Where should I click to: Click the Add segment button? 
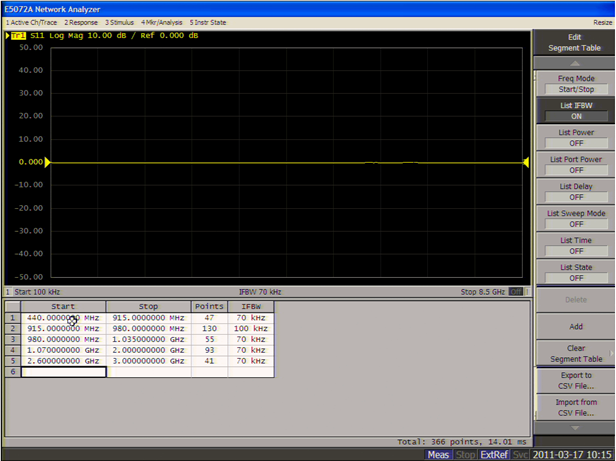point(576,327)
